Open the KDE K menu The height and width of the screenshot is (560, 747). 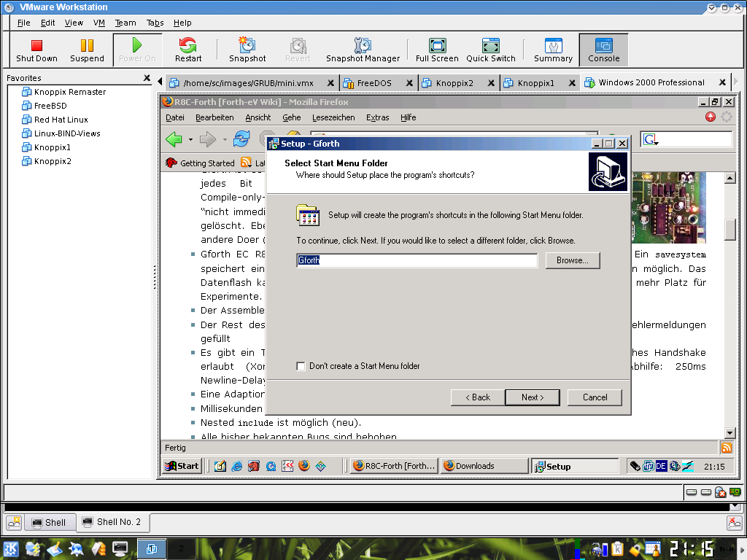(11, 549)
